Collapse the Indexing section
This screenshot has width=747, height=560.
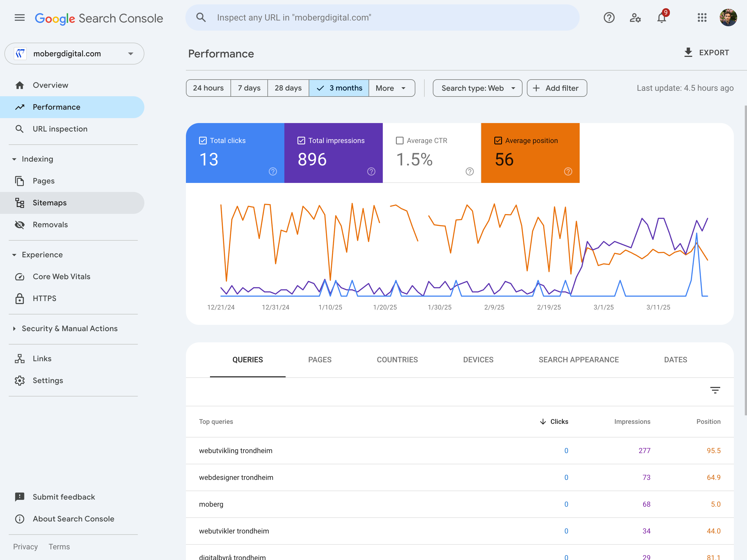click(x=14, y=159)
